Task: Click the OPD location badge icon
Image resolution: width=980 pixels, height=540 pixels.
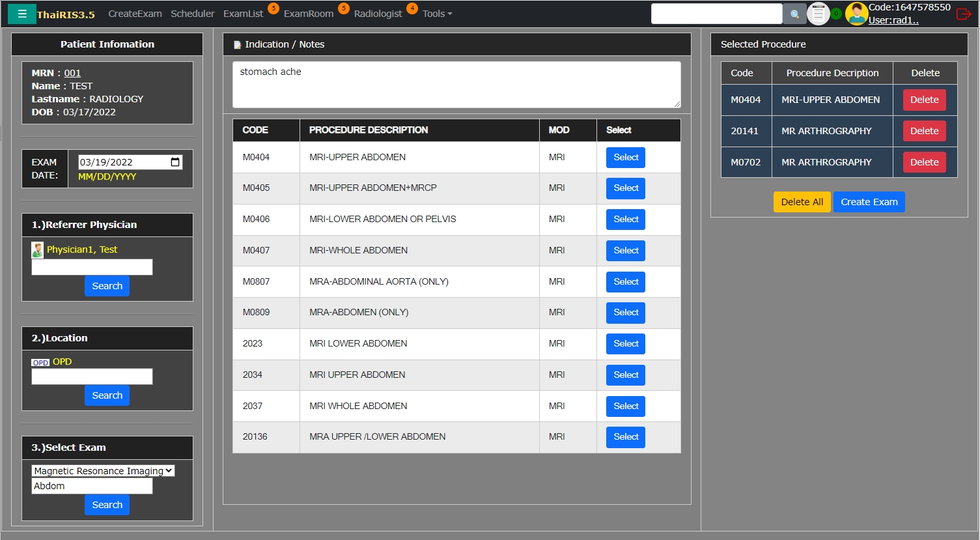Action: tap(40, 362)
